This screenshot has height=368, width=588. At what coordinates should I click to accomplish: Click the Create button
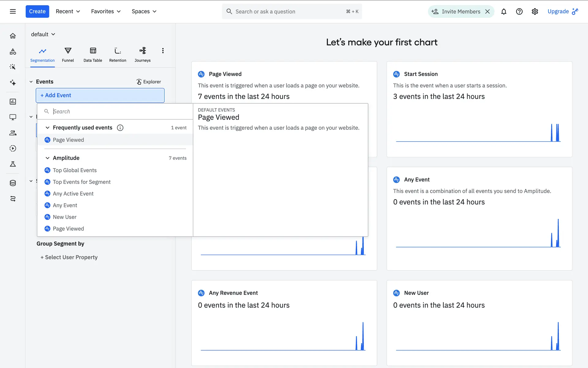pyautogui.click(x=37, y=11)
